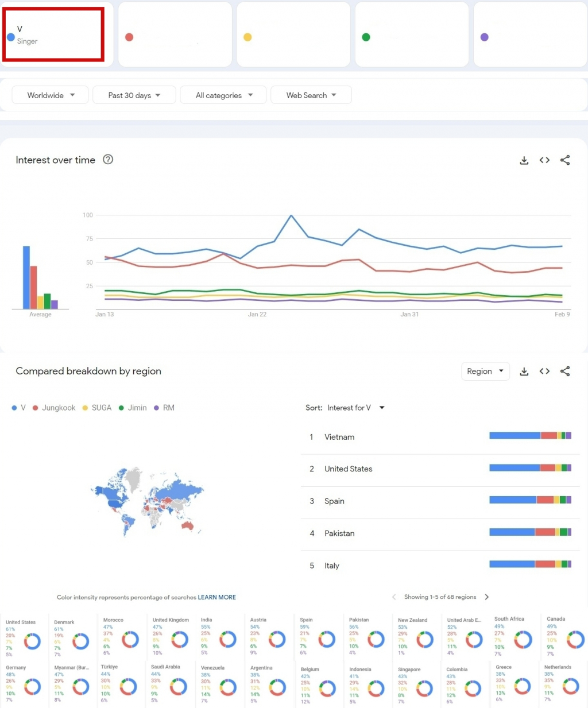
Task: Open the Web Search type dropdown
Action: pyautogui.click(x=311, y=95)
